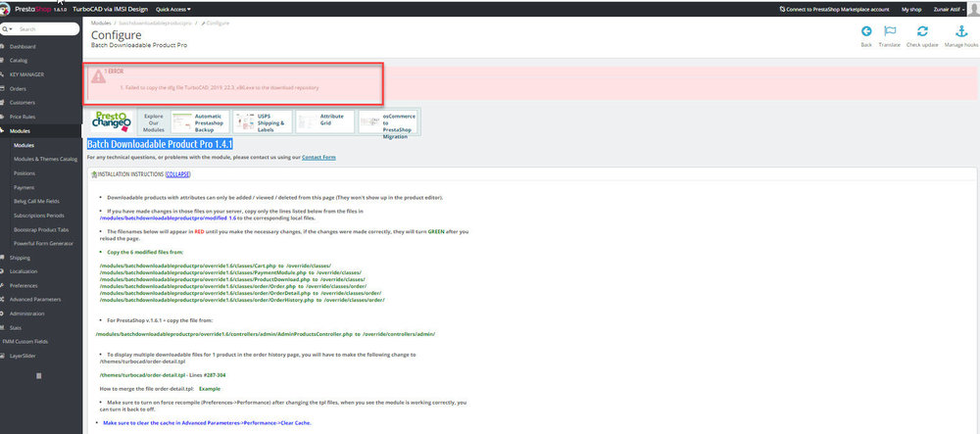The image size is (980, 434).
Task: Open the Attribute Grid module card
Action: [x=324, y=122]
